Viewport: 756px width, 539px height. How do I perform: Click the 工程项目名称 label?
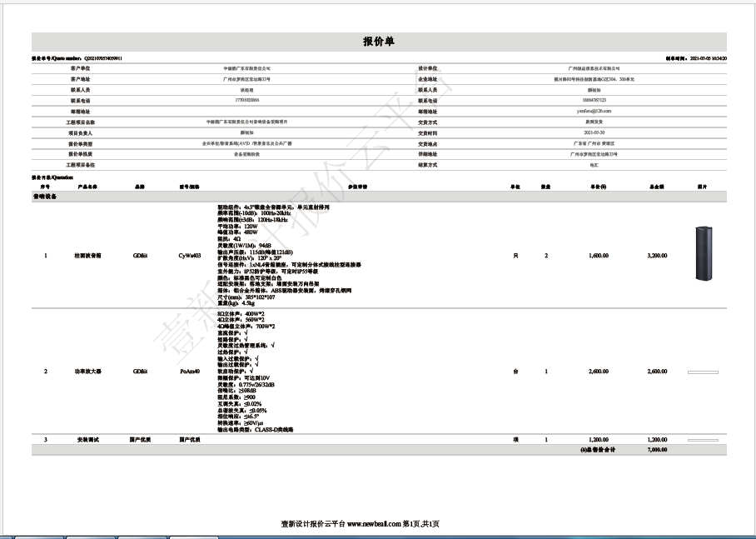(x=80, y=122)
